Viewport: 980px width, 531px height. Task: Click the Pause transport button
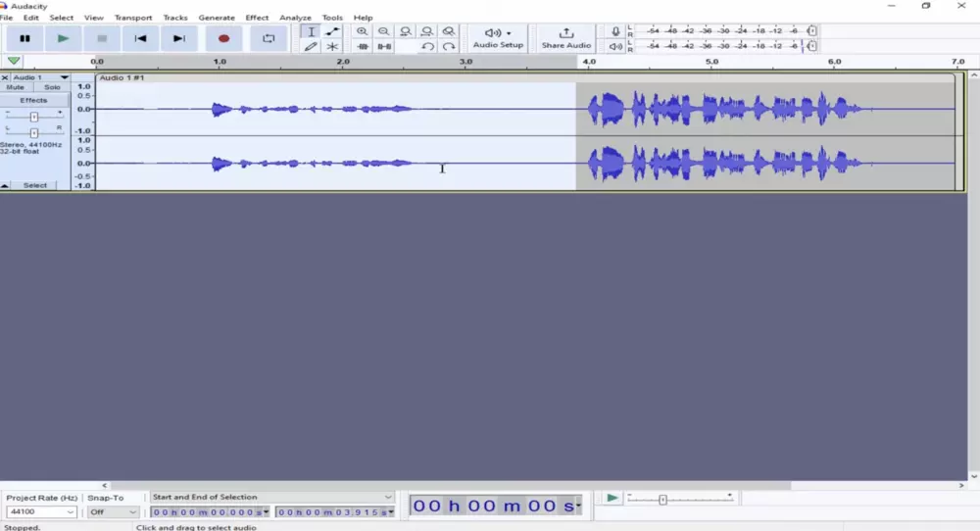(x=24, y=39)
